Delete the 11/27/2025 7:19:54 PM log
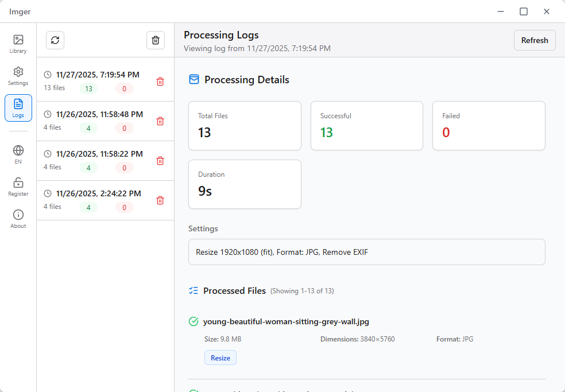565x392 pixels. point(160,81)
